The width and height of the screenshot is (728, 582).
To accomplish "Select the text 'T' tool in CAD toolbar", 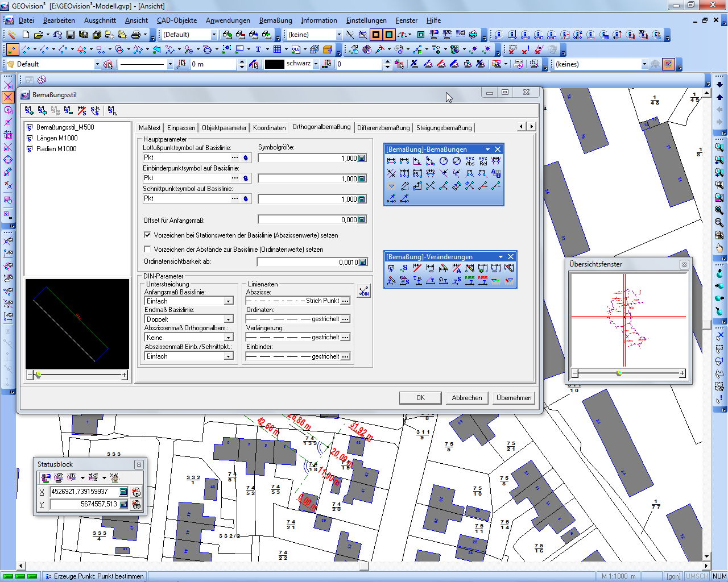I will point(258,49).
